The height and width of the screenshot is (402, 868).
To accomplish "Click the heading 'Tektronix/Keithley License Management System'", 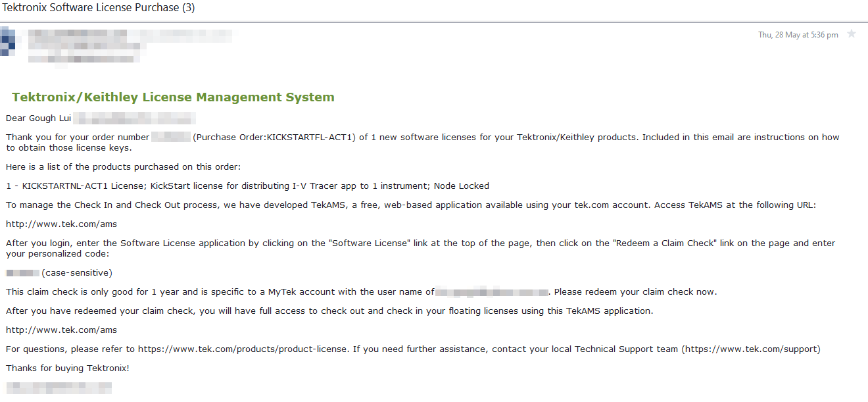I will tap(173, 97).
